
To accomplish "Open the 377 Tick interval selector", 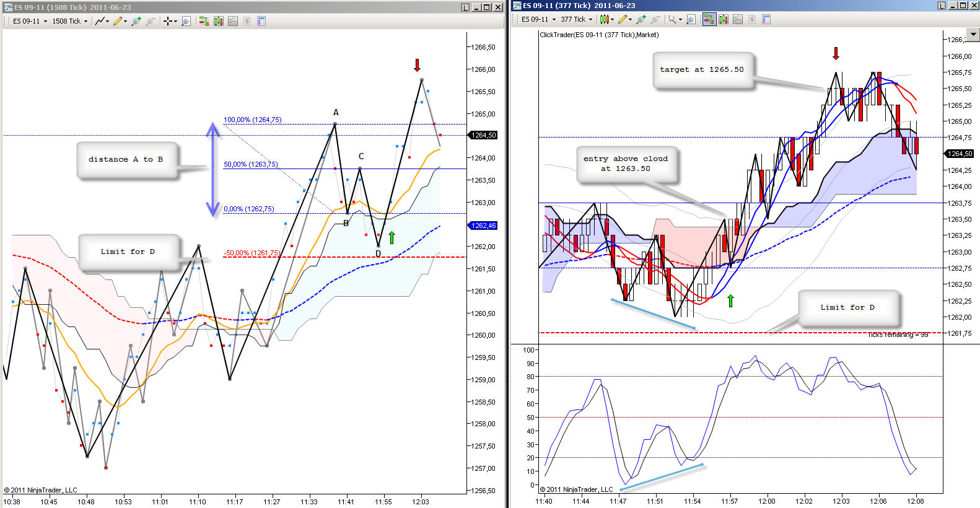I will point(576,19).
